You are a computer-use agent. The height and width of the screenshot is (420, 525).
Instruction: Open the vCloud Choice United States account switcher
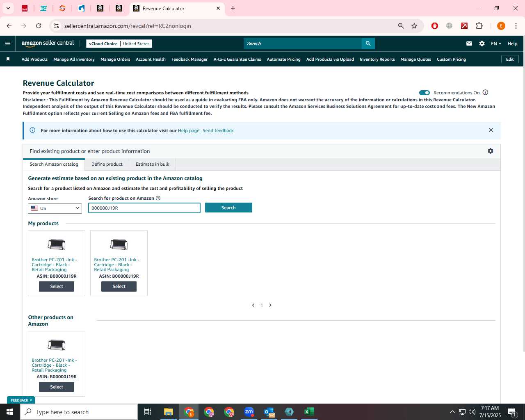pos(119,43)
